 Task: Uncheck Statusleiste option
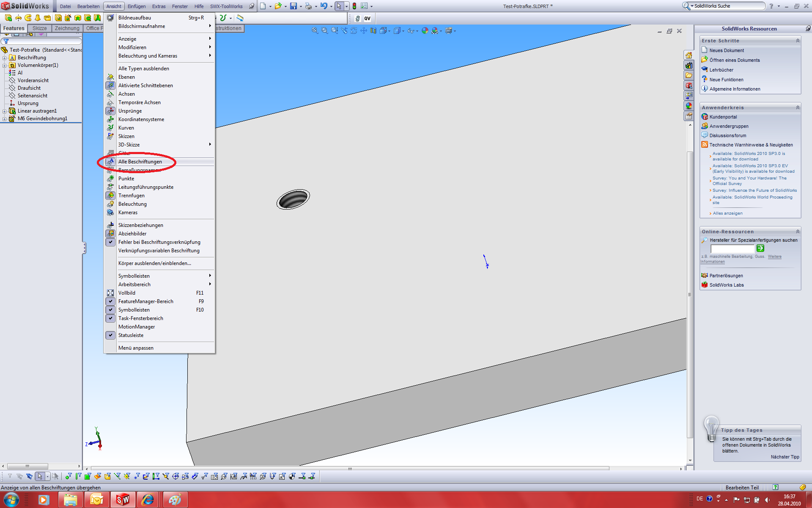[159, 335]
